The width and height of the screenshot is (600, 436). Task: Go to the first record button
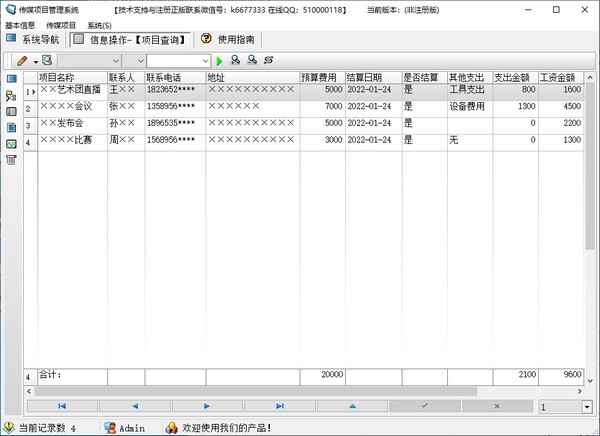tap(62, 406)
